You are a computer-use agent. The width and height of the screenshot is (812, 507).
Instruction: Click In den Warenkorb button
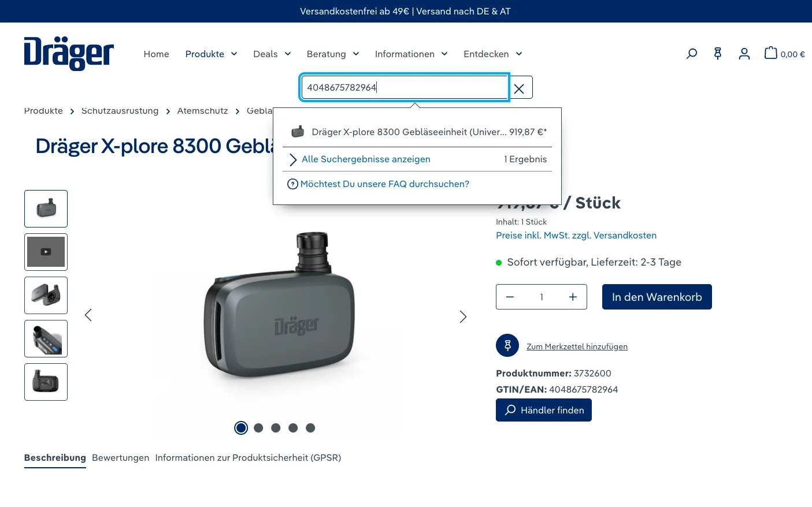tap(657, 297)
